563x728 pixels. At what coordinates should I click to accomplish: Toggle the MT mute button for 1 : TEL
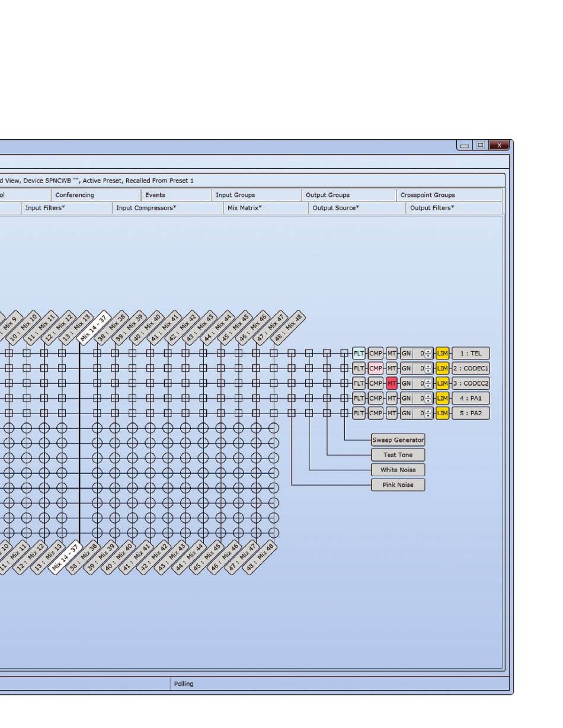[392, 354]
